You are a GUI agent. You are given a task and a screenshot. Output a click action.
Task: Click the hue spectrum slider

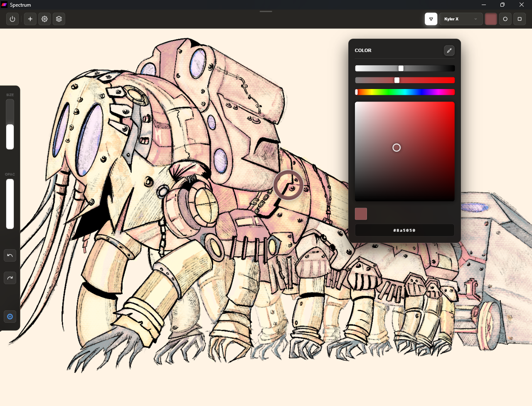[405, 92]
